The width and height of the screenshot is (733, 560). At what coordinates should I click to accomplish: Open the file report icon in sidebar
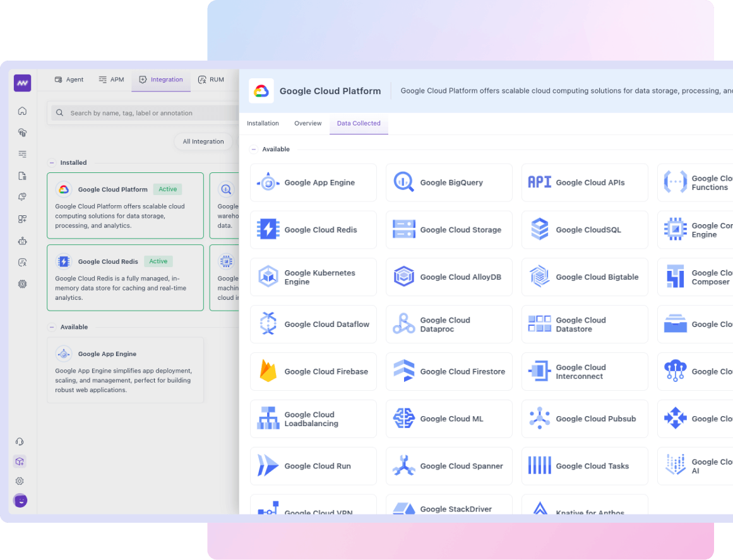22,176
